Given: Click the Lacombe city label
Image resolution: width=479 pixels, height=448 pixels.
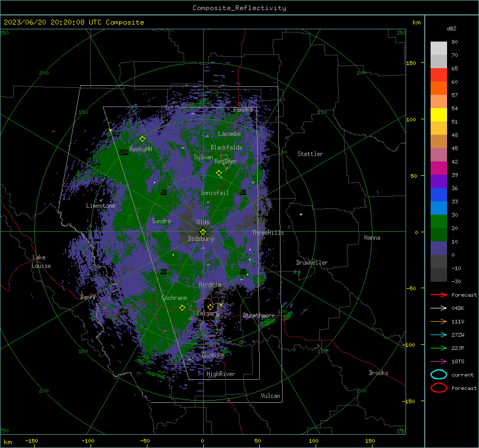Looking at the screenshot, I should point(229,134).
